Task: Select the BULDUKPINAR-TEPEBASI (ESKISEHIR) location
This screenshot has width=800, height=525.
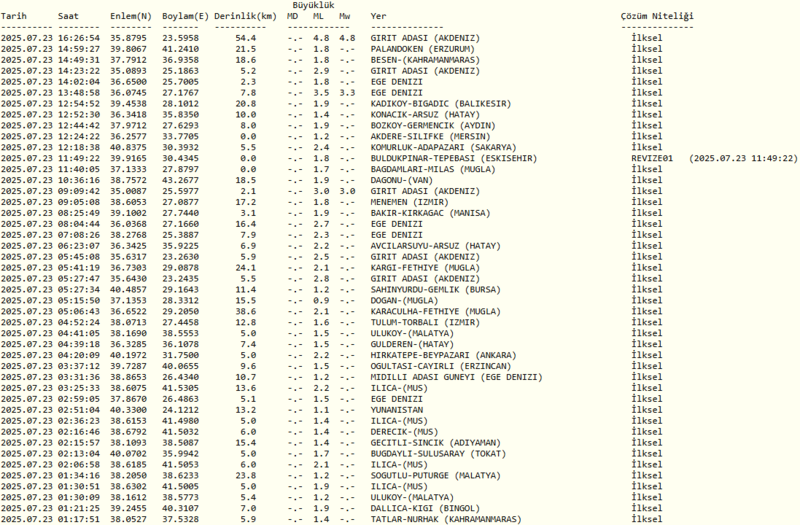Action: coord(450,158)
